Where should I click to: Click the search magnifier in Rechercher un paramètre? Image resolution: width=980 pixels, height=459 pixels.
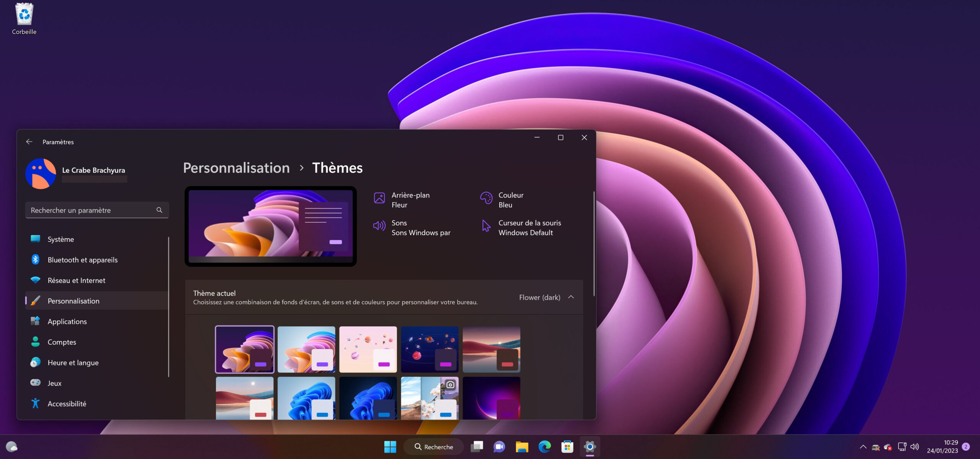[x=159, y=210]
